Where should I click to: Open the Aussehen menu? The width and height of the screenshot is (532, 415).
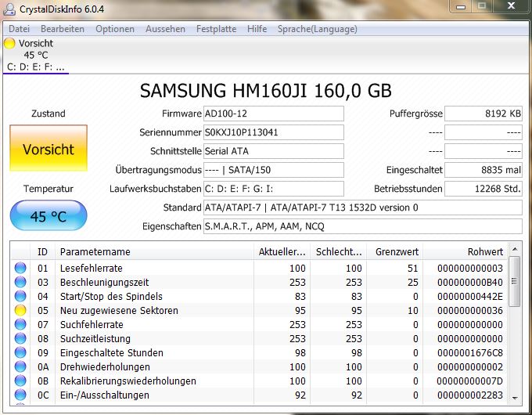point(165,29)
